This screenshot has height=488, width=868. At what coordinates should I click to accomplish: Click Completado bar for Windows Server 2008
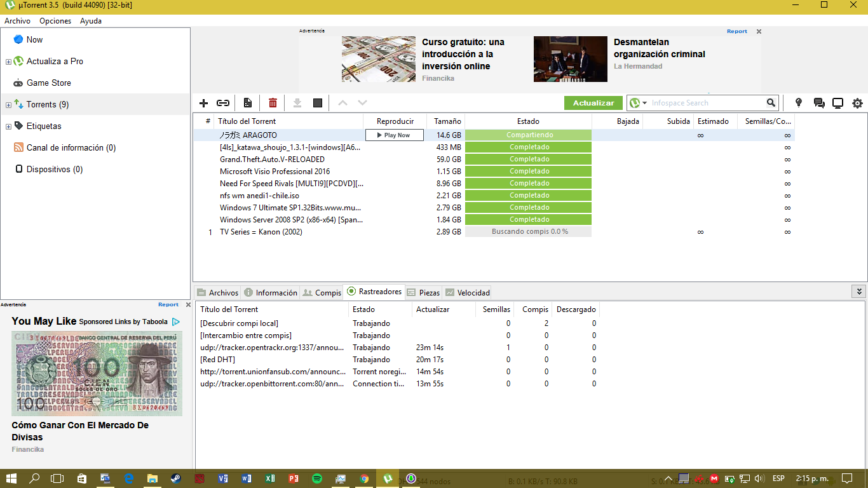tap(529, 220)
